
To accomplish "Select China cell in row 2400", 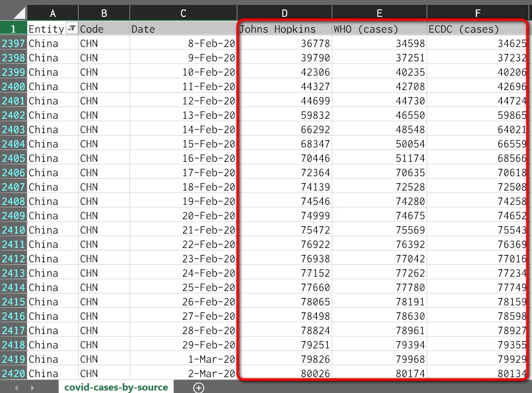I will (52, 87).
